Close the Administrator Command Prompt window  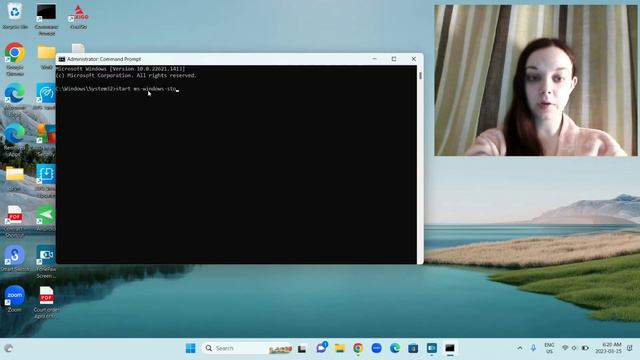click(413, 59)
